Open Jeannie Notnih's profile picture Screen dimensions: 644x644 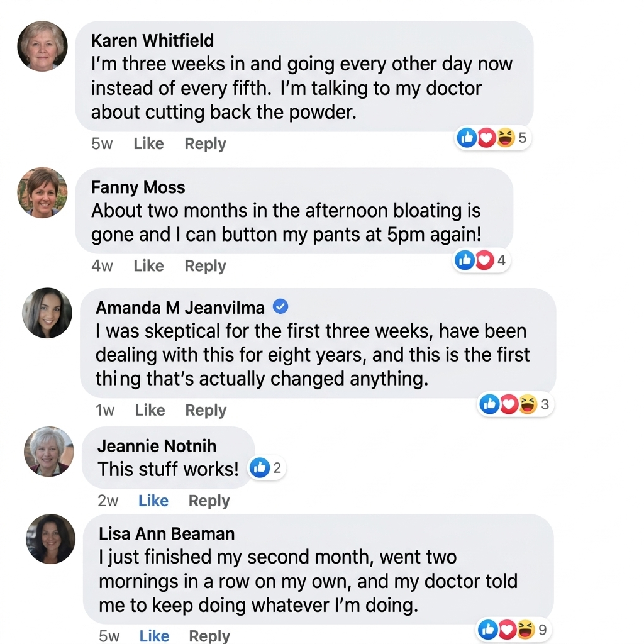(x=49, y=452)
